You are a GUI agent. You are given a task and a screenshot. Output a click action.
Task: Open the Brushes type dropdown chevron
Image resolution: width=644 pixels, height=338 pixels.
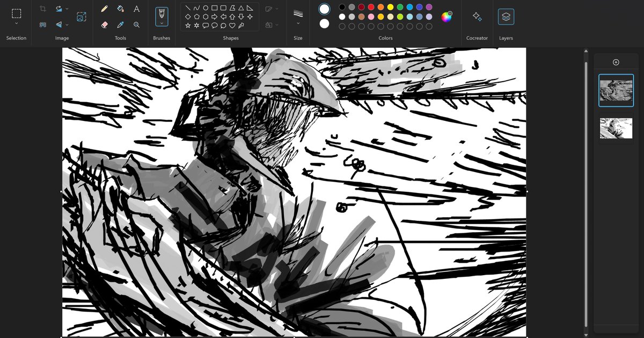point(162,23)
